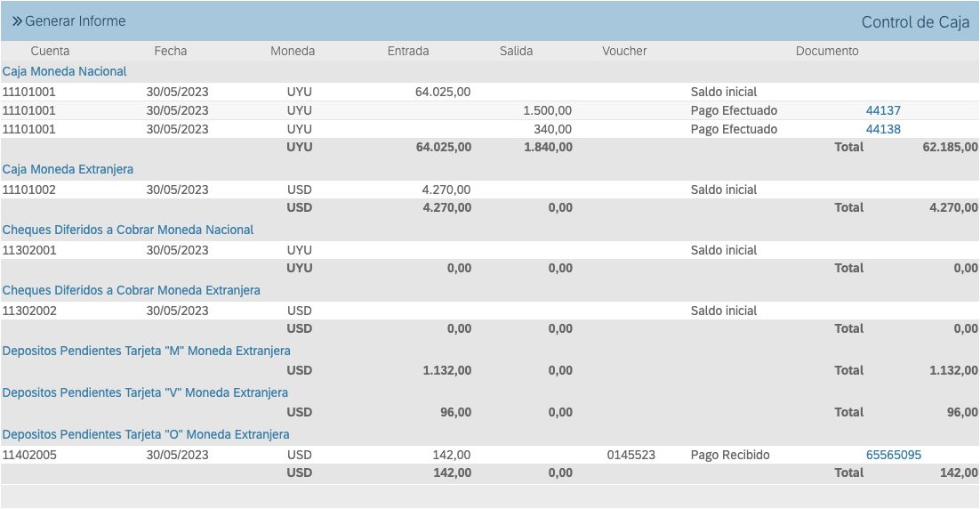Open the Caja Moneda Nacional account group
Viewport: 980px width, 509px height.
tap(65, 71)
